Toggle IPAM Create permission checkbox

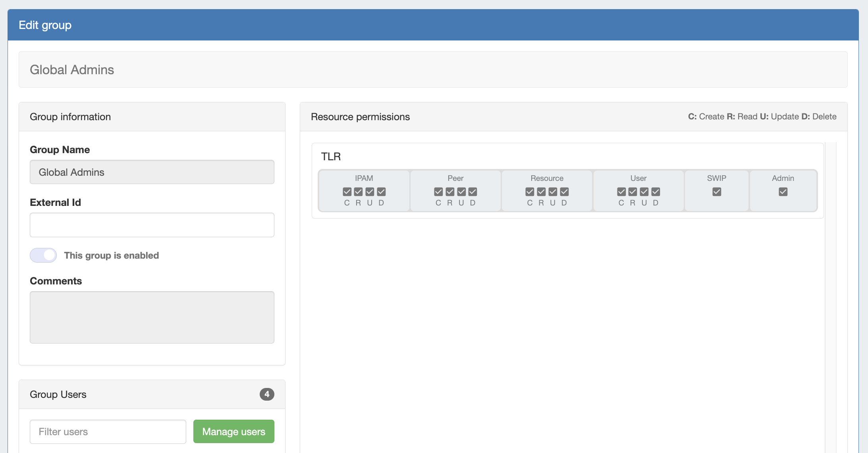pos(347,192)
